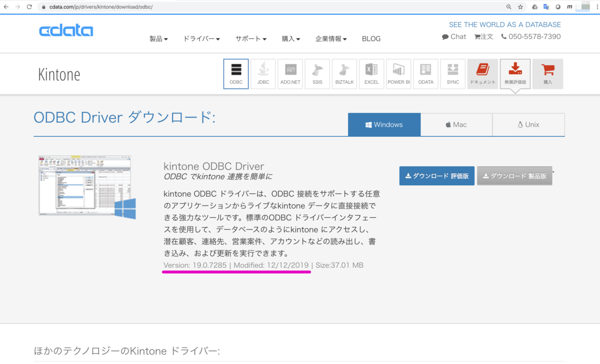
Task: Select the SSIS driver icon
Action: tap(317, 74)
